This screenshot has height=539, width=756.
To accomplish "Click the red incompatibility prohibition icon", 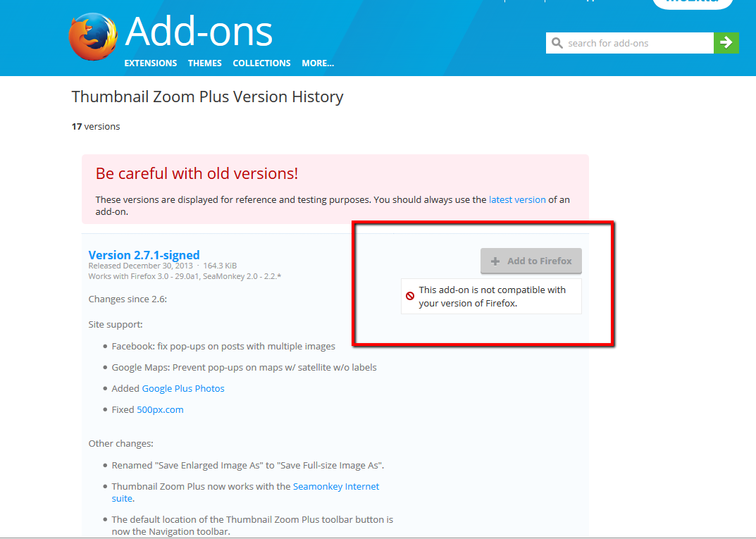I will (x=410, y=296).
